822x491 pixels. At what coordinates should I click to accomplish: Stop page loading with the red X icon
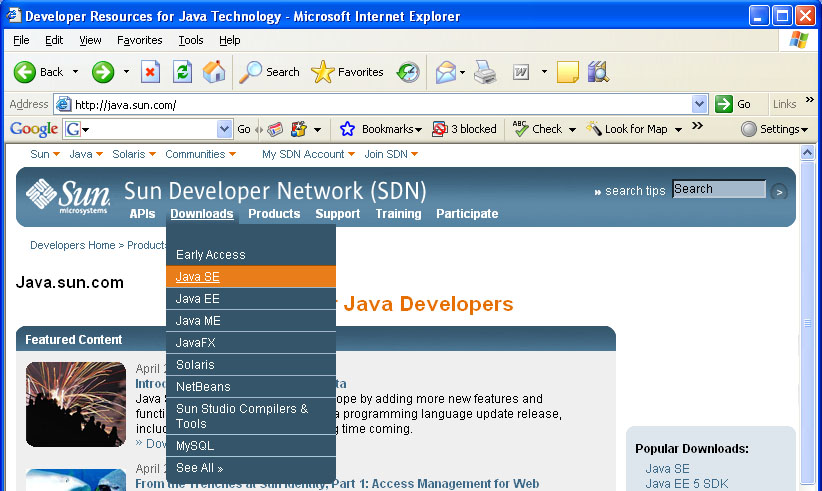[150, 72]
